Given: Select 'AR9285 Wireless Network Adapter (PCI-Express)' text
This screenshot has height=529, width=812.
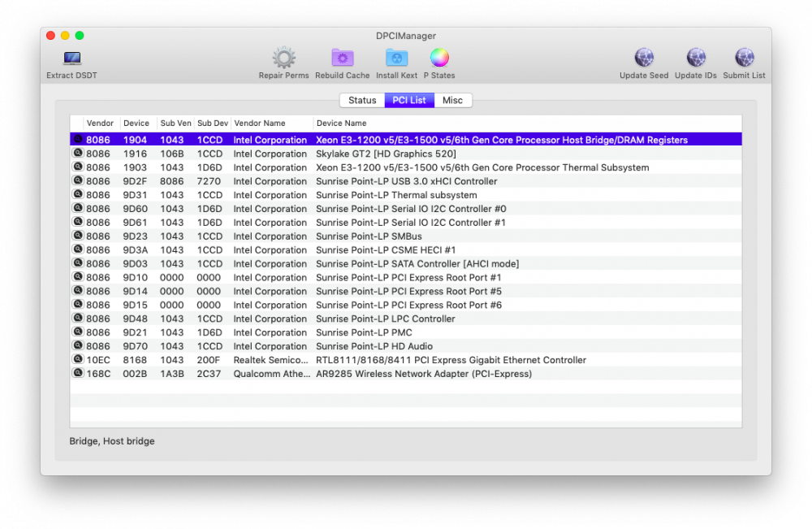Looking at the screenshot, I should click(x=424, y=374).
